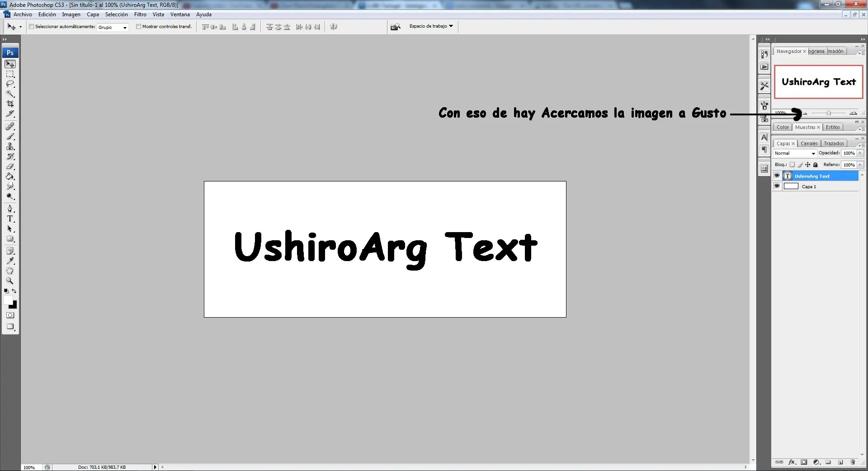This screenshot has width=868, height=471.
Task: Select the Move tool in the toolbox
Action: click(10, 64)
